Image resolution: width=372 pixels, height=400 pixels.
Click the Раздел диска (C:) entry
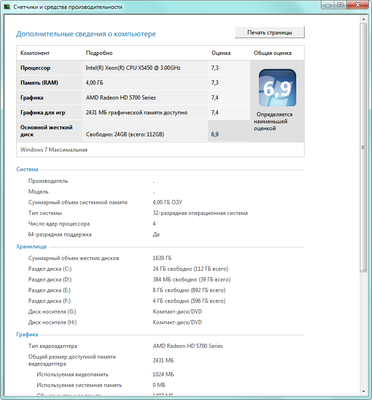pyautogui.click(x=50, y=269)
